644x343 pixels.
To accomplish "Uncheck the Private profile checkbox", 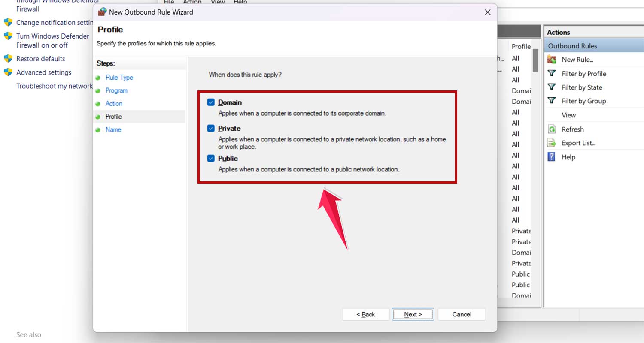I will [211, 129].
